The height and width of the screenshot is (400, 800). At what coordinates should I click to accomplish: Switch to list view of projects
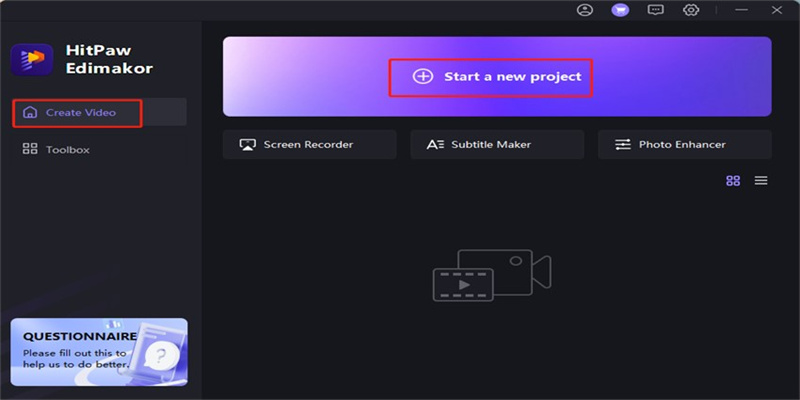pyautogui.click(x=761, y=181)
